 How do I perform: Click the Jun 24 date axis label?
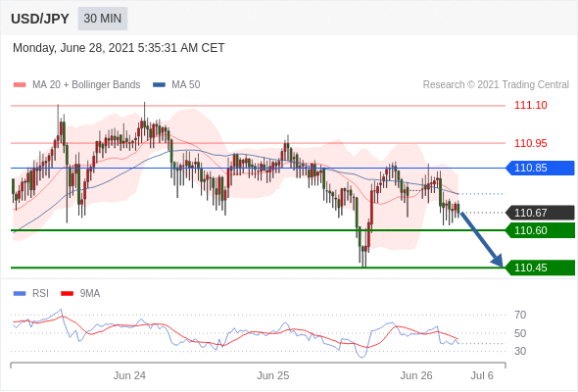tap(129, 375)
